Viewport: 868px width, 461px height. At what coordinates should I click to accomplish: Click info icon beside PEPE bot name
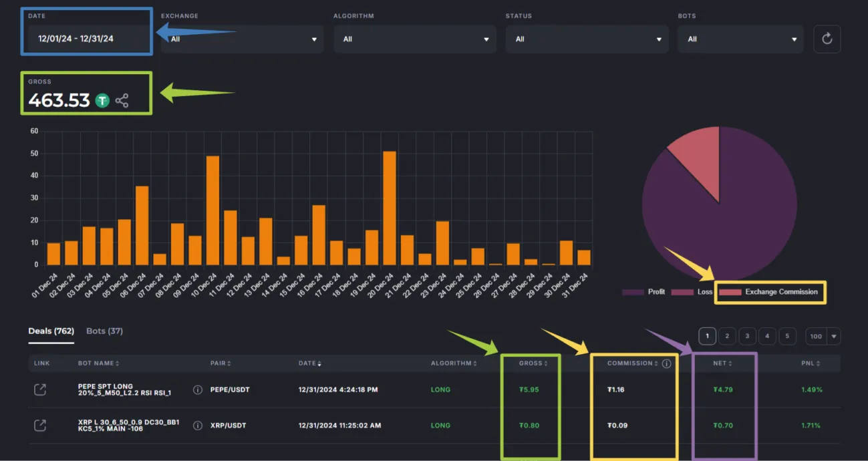click(x=198, y=390)
